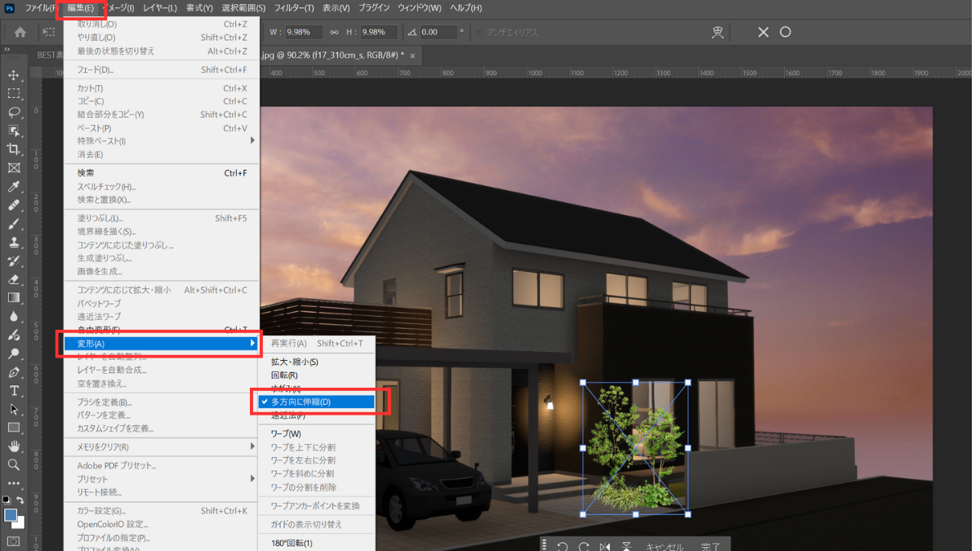This screenshot has height=551, width=980.
Task: Click the warp mode switch icon
Action: pyautogui.click(x=717, y=33)
